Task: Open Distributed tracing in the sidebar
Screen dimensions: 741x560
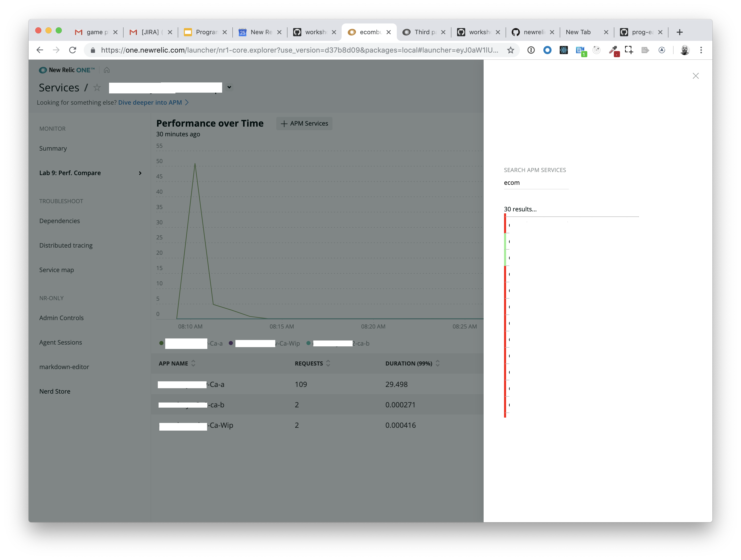Action: click(x=66, y=246)
